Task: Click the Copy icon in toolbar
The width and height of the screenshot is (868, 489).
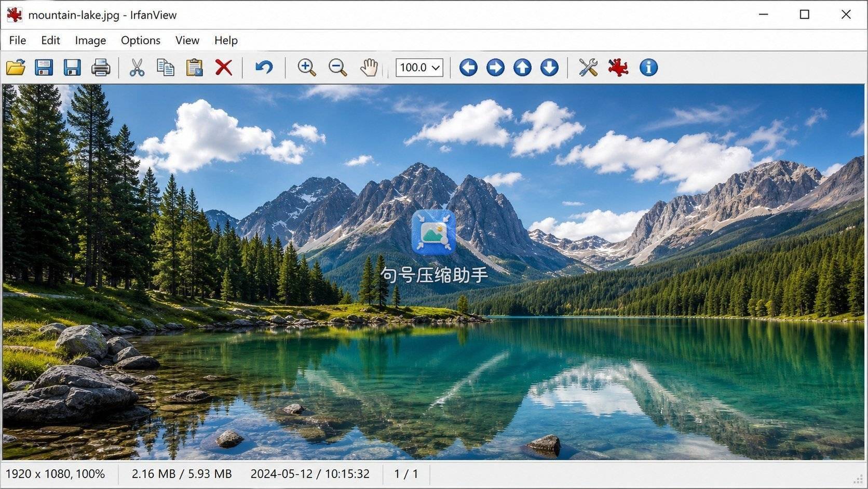Action: coord(166,68)
